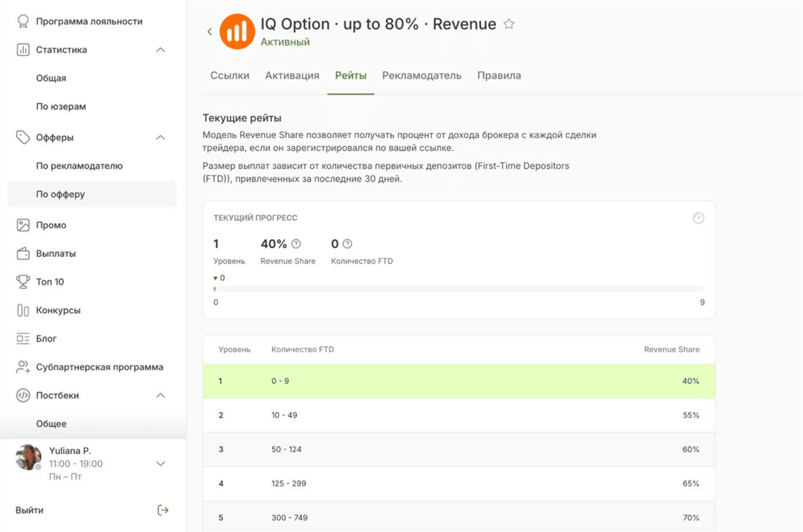This screenshot has height=532, width=803.
Task: Go back using the left chevron
Action: [x=210, y=32]
